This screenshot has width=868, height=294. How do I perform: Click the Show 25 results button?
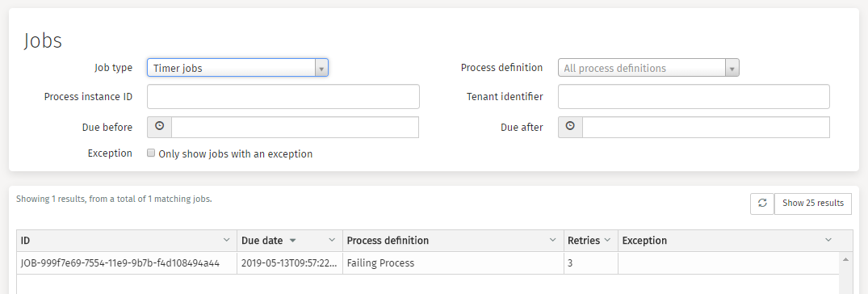(x=812, y=204)
